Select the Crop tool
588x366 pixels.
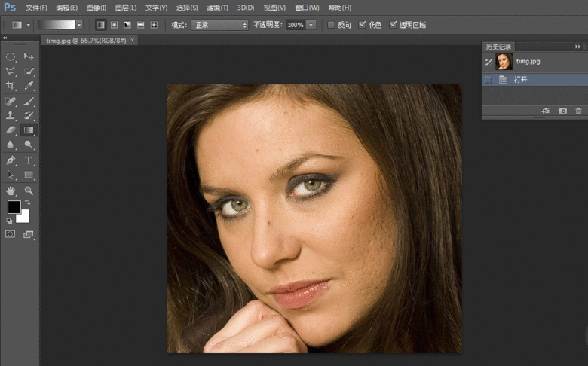(x=11, y=86)
